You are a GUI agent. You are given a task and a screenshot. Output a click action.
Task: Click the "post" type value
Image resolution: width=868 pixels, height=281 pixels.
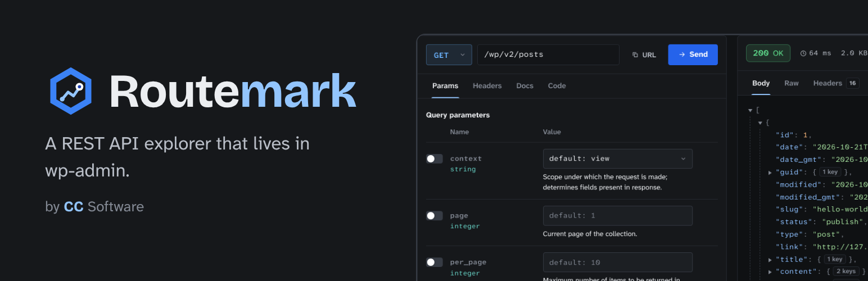tap(828, 234)
